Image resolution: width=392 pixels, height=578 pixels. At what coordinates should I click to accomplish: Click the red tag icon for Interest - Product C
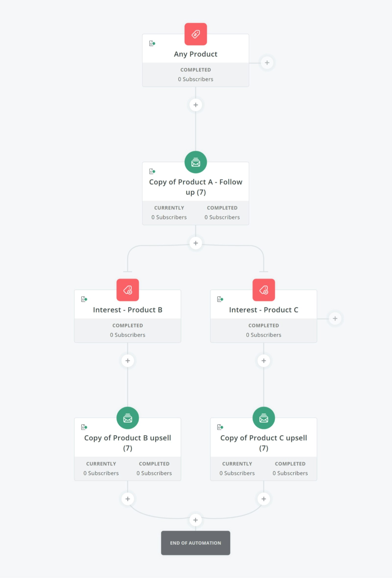(264, 290)
